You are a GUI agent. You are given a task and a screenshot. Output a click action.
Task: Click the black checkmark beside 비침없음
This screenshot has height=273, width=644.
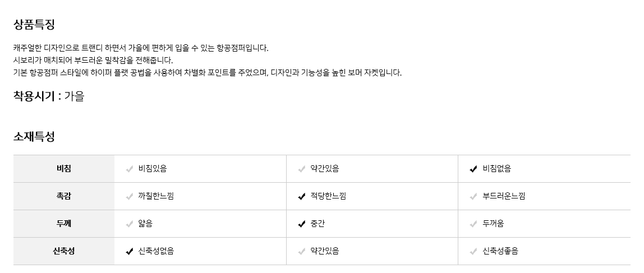pyautogui.click(x=473, y=169)
